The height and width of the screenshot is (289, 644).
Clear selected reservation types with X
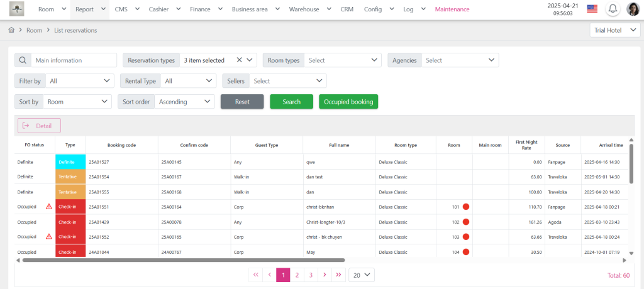click(x=239, y=60)
